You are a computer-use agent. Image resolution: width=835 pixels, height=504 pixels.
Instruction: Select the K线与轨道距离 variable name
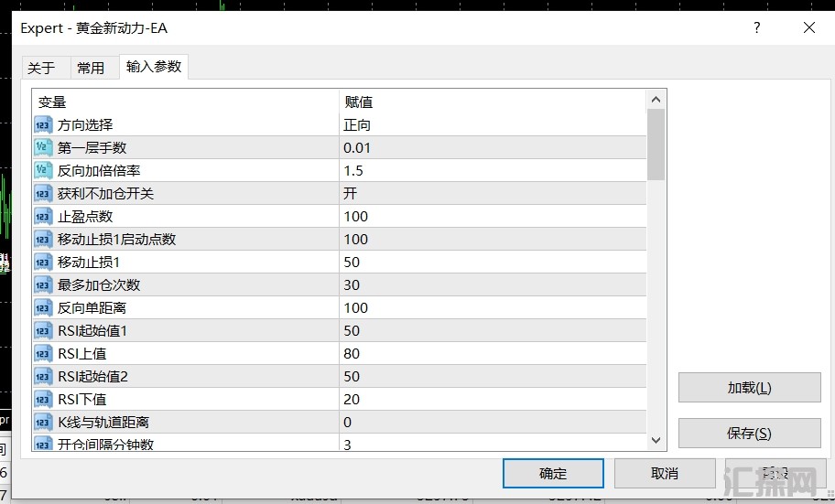pyautogui.click(x=103, y=423)
